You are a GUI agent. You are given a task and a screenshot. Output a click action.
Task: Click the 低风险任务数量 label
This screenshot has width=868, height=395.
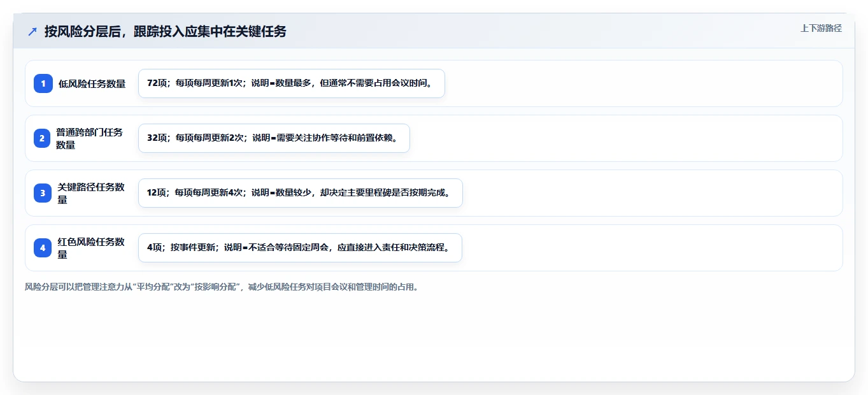(92, 83)
